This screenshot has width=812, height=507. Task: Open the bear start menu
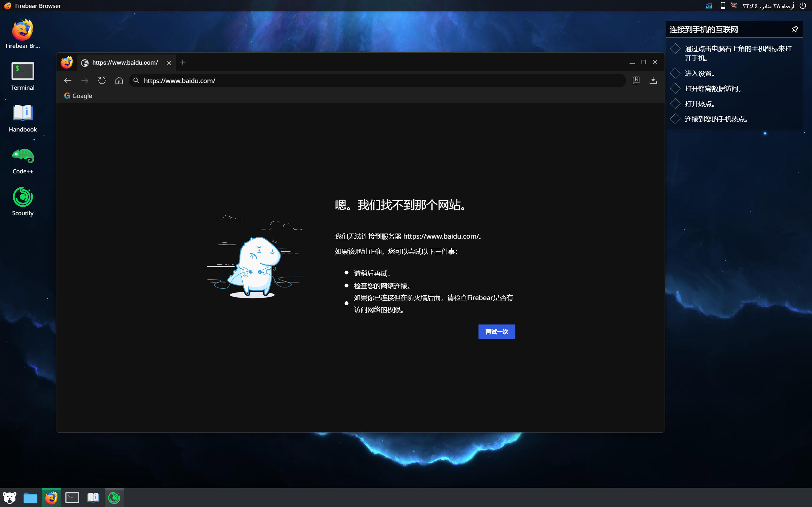pos(10,497)
